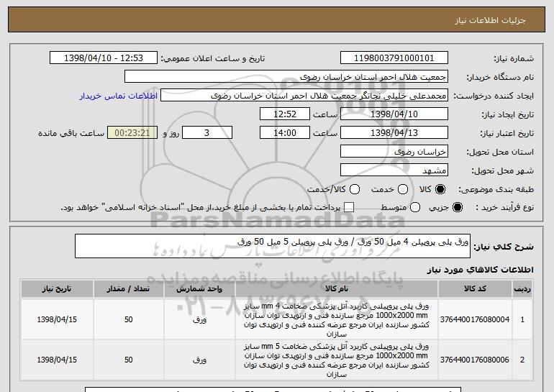
Task: Click the کد کالا column header
Action: tap(475, 289)
